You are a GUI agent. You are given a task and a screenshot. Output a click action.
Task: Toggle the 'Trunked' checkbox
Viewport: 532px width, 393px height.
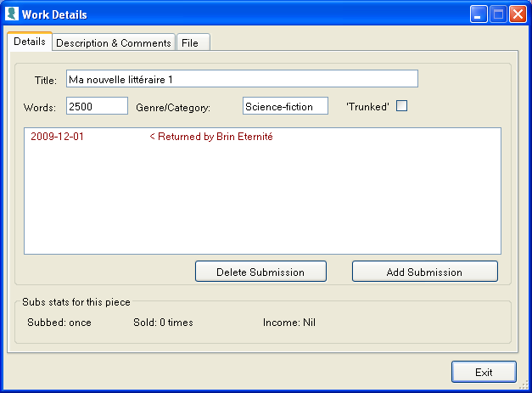(401, 106)
